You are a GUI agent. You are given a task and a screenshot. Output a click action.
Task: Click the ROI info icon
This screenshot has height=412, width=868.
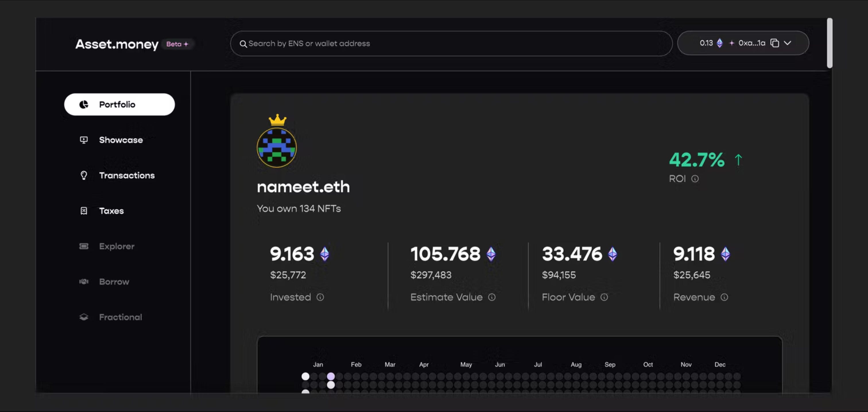(x=695, y=179)
